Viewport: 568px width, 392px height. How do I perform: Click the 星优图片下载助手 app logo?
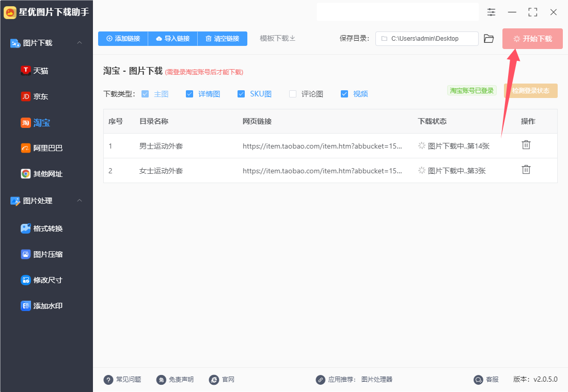tap(10, 12)
